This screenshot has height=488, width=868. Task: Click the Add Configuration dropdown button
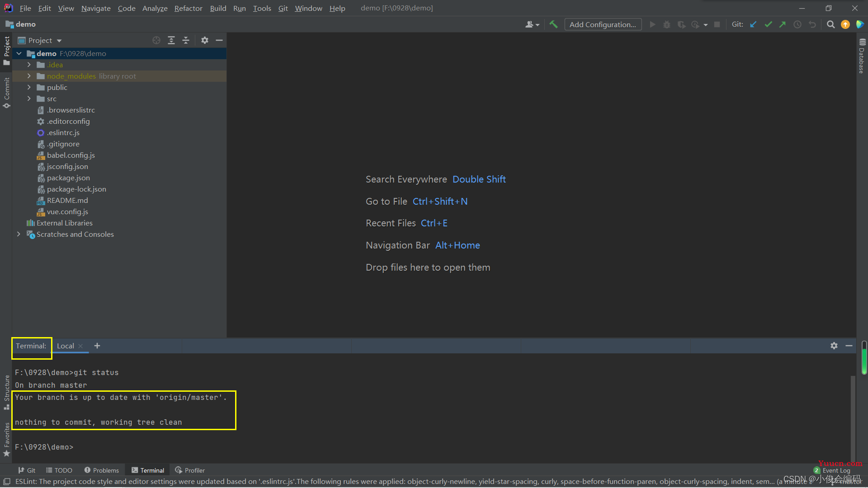click(602, 24)
